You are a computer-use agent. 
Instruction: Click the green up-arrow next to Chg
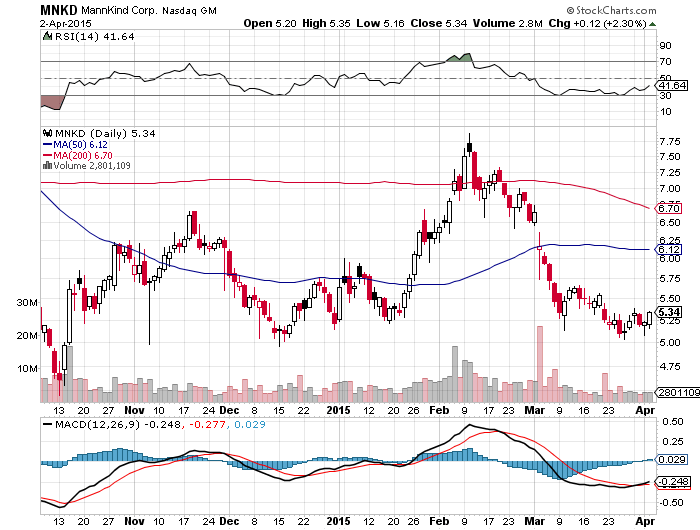[x=653, y=24]
